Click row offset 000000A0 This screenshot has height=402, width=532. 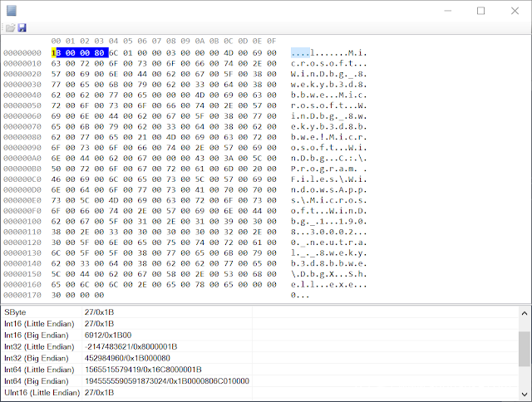tap(22, 158)
